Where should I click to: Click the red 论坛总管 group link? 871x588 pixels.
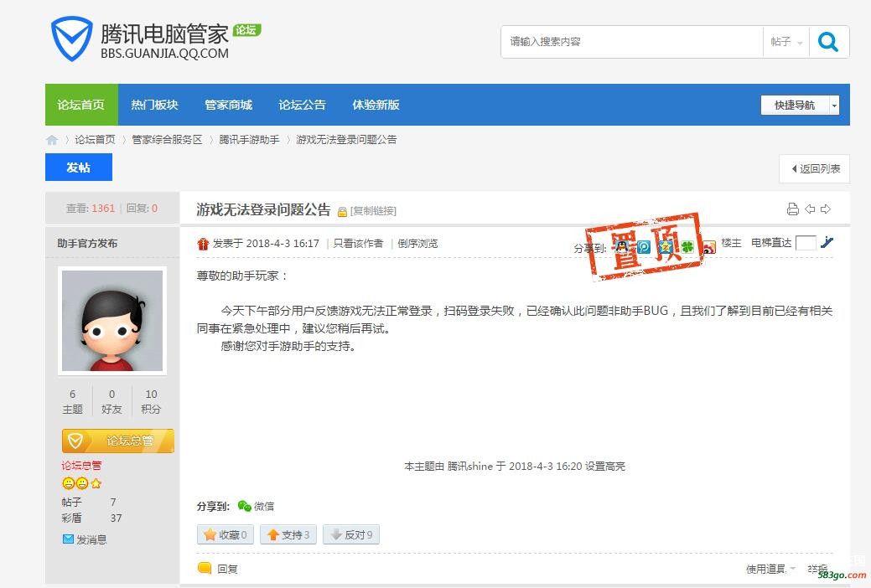[x=81, y=466]
